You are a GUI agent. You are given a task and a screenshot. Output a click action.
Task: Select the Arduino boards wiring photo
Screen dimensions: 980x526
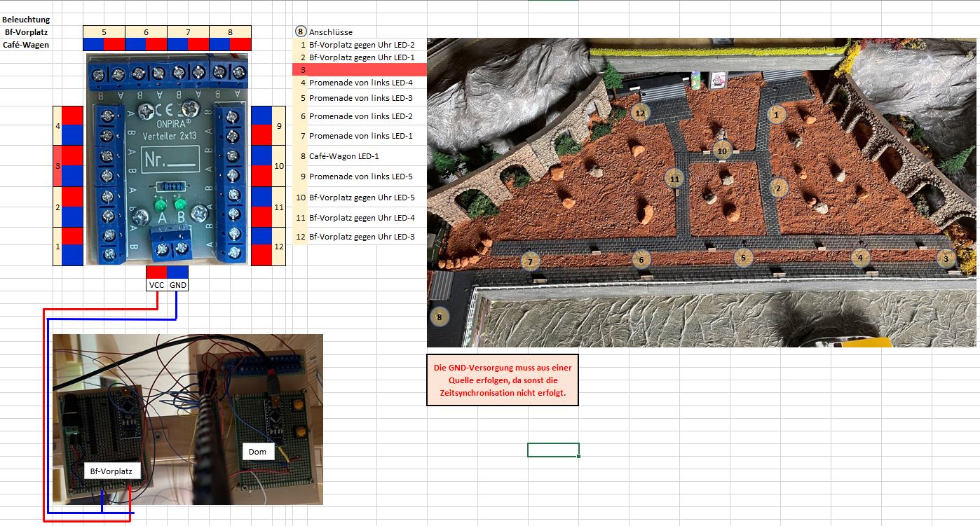pos(188,419)
